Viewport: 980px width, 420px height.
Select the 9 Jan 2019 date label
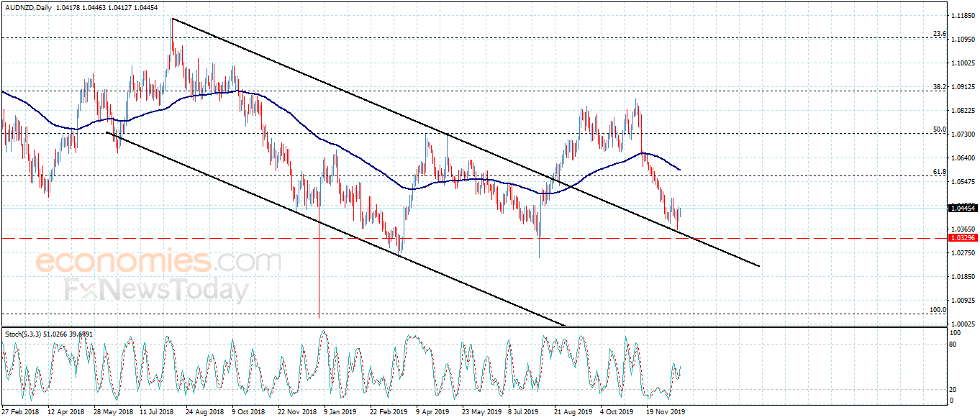coord(339,413)
